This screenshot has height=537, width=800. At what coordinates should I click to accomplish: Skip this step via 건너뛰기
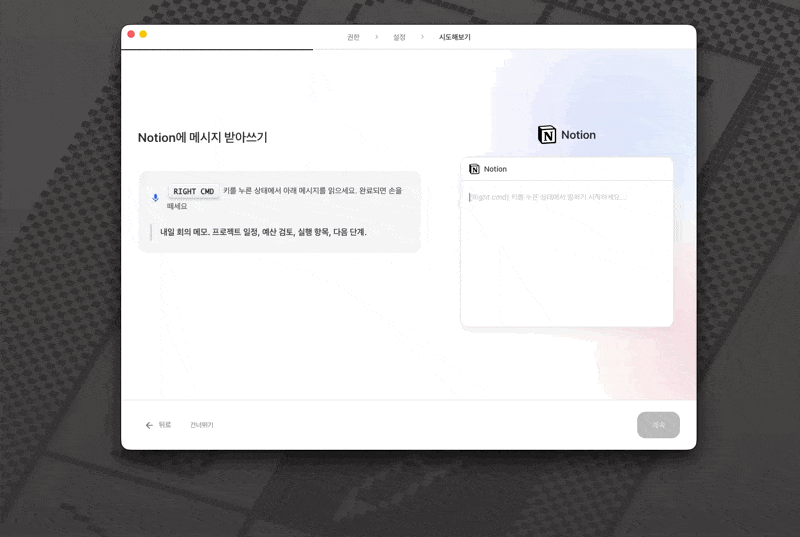[201, 425]
